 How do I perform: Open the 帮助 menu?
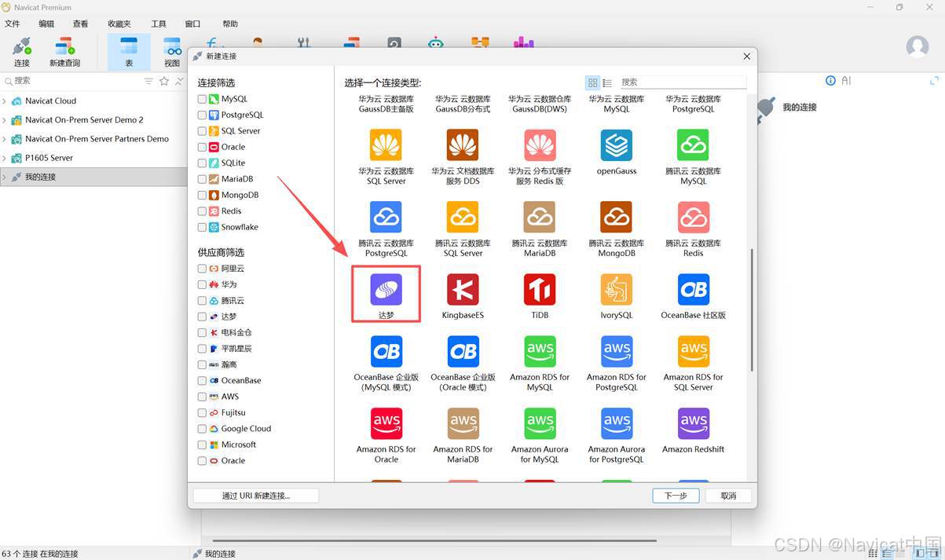pyautogui.click(x=230, y=24)
